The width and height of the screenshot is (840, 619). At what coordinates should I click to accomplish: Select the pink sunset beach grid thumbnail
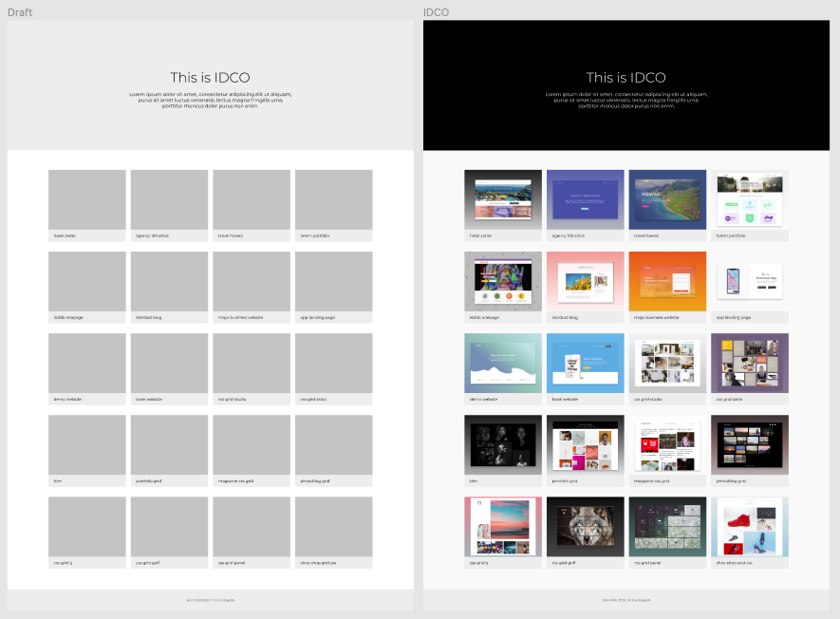pos(503,527)
